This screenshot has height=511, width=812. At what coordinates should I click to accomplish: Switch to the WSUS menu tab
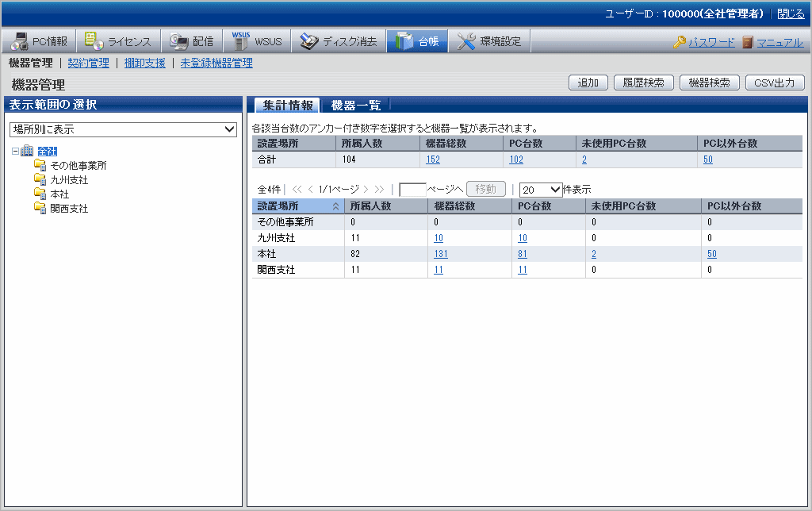tap(257, 41)
